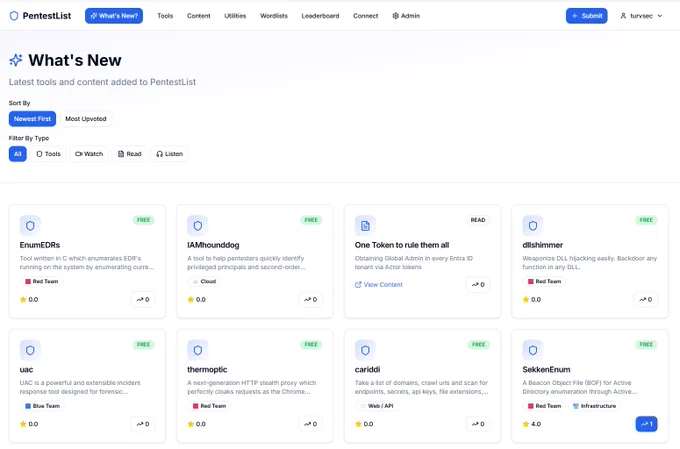
Task: Open the Connect page
Action: tap(366, 16)
